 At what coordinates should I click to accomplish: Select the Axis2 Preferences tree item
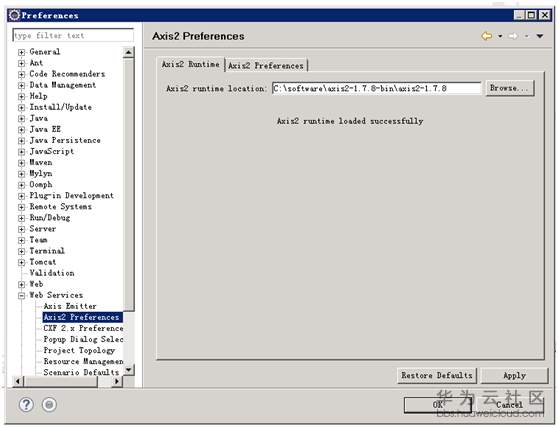[82, 317]
